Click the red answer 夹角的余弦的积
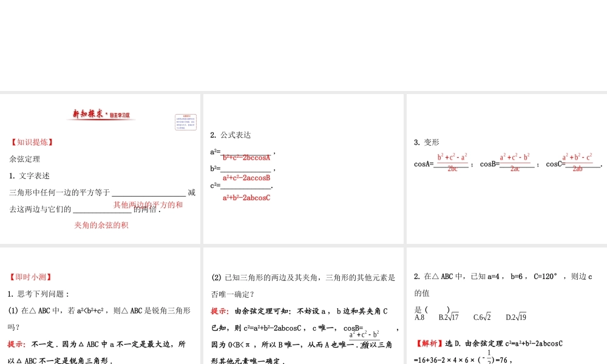Screen dimensions: 607x364 point(101,223)
